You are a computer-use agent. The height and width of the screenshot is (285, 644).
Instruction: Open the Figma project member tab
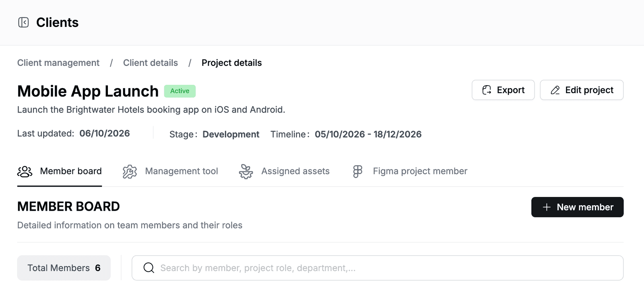[410, 172]
